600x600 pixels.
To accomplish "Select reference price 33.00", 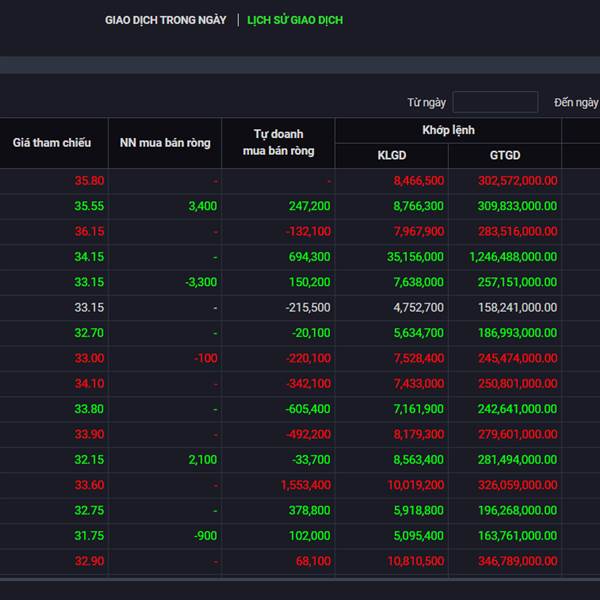I will point(89,358).
